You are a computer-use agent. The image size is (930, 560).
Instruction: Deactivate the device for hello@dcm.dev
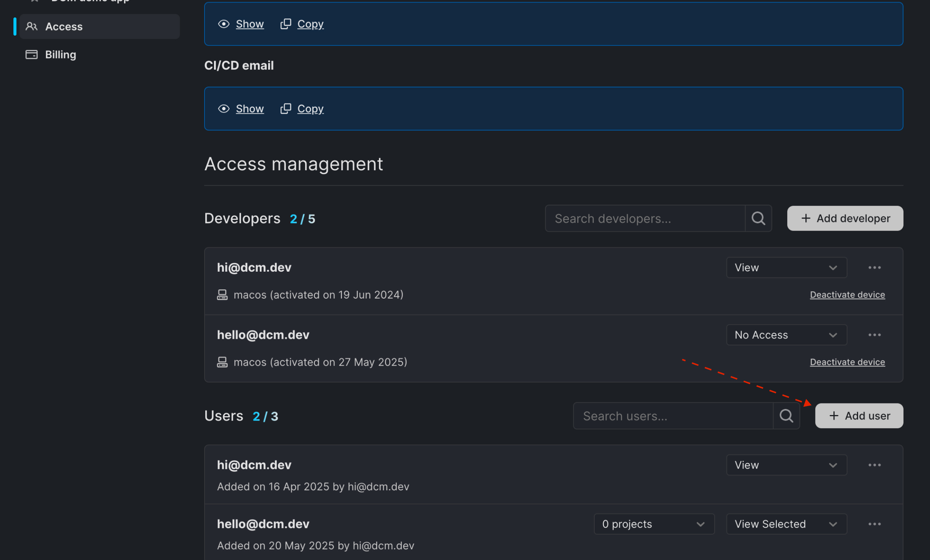point(847,362)
